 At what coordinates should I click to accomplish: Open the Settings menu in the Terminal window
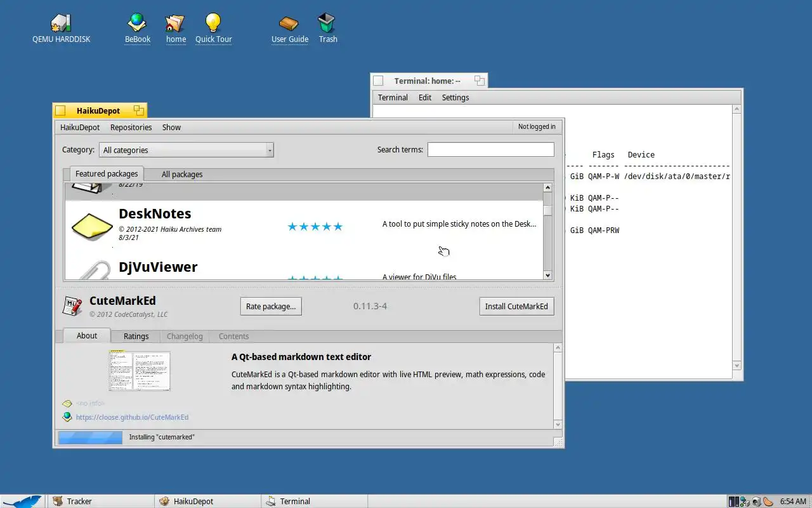pos(455,97)
